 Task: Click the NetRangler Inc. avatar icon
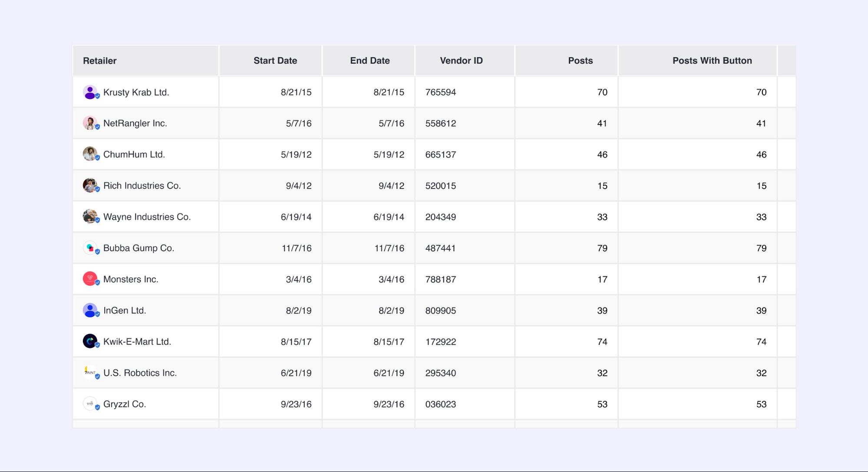click(x=90, y=123)
